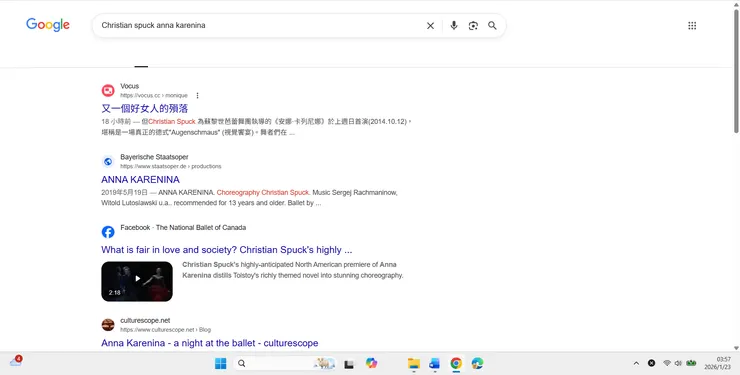740x375 pixels.
Task: Open the weather widget with badge
Action: pos(16,361)
